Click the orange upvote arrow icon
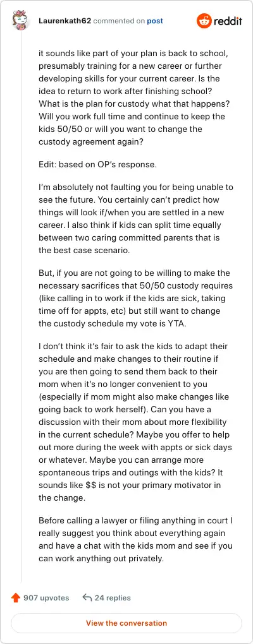Viewport: 253px width, 644px height. pyautogui.click(x=16, y=597)
